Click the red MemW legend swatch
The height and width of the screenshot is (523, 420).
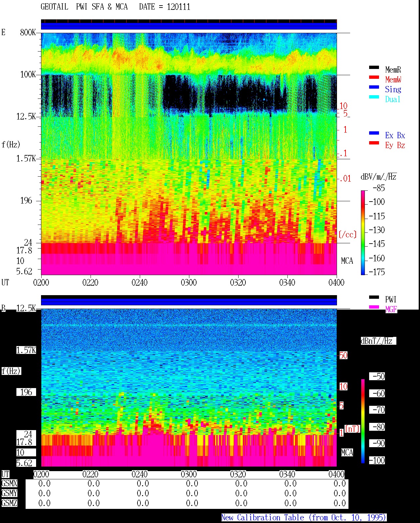tap(374, 77)
